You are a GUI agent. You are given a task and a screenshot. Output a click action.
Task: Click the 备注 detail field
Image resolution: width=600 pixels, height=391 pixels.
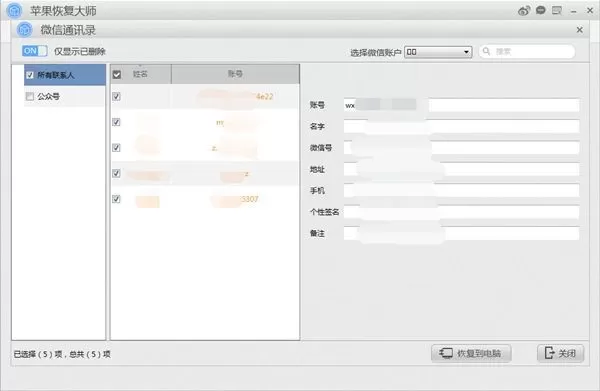click(x=461, y=233)
